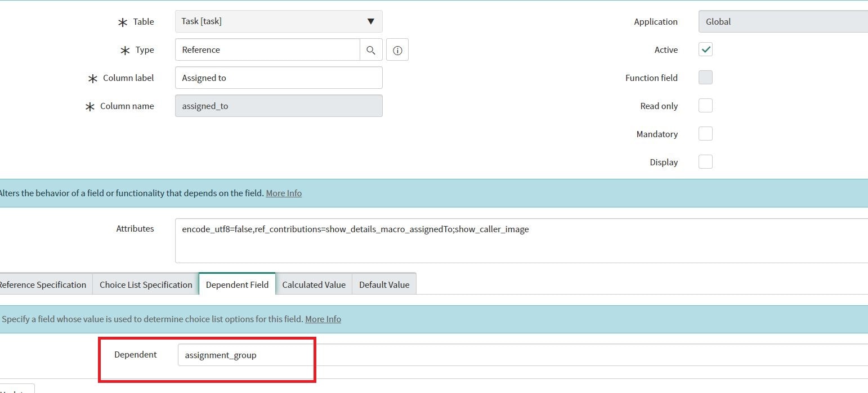The image size is (868, 393).
Task: Click More Info about choice list dependency
Action: [323, 319]
